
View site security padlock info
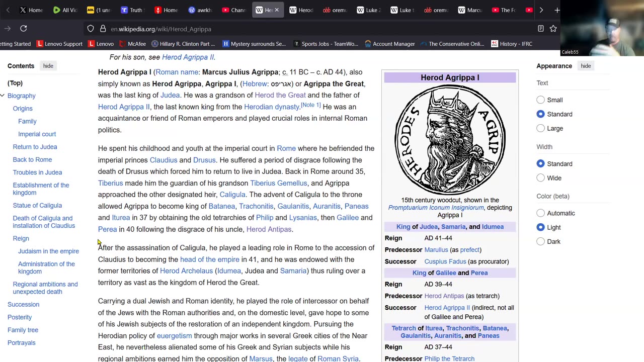(x=103, y=29)
